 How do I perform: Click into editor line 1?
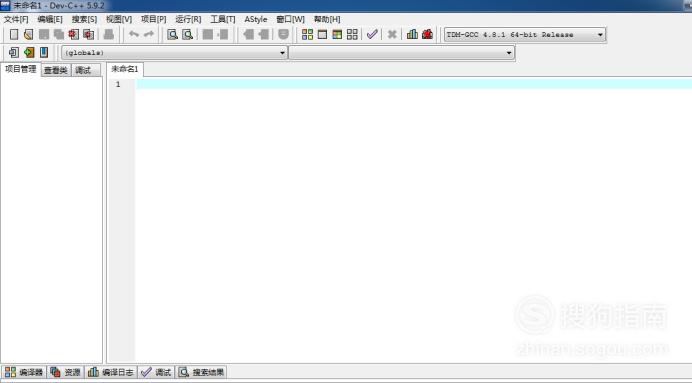tap(414, 84)
